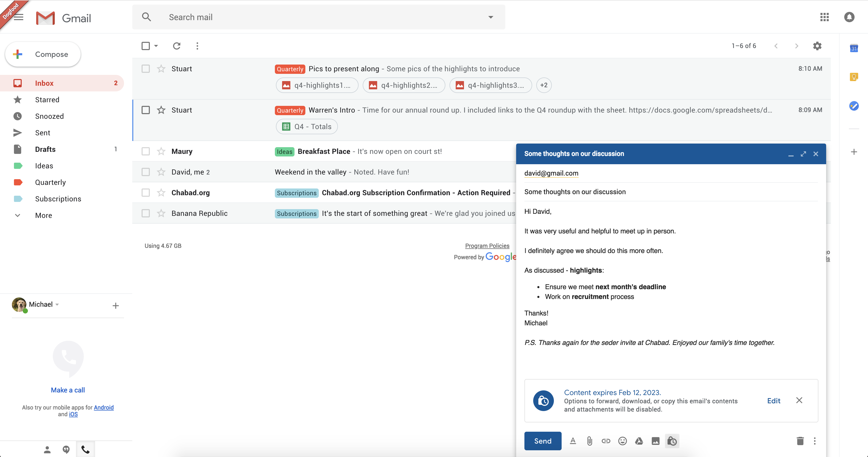Expand the More labels section in sidebar
This screenshot has width=868, height=457.
coord(43,215)
